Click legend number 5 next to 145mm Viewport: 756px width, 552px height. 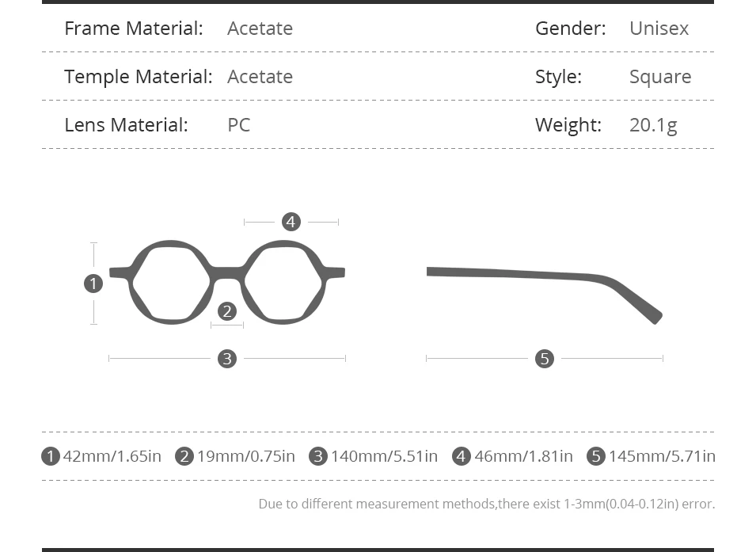click(596, 456)
